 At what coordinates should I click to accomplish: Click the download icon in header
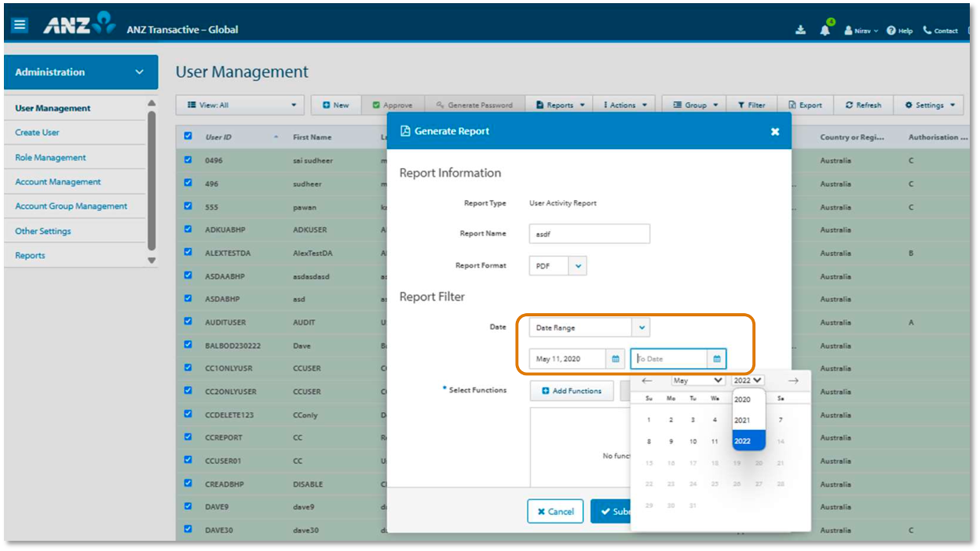pyautogui.click(x=800, y=31)
